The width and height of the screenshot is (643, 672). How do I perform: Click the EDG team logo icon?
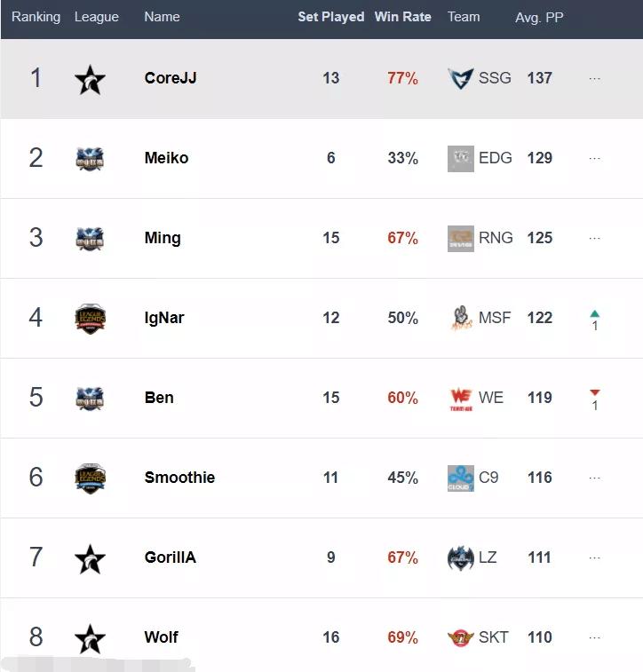pos(461,158)
